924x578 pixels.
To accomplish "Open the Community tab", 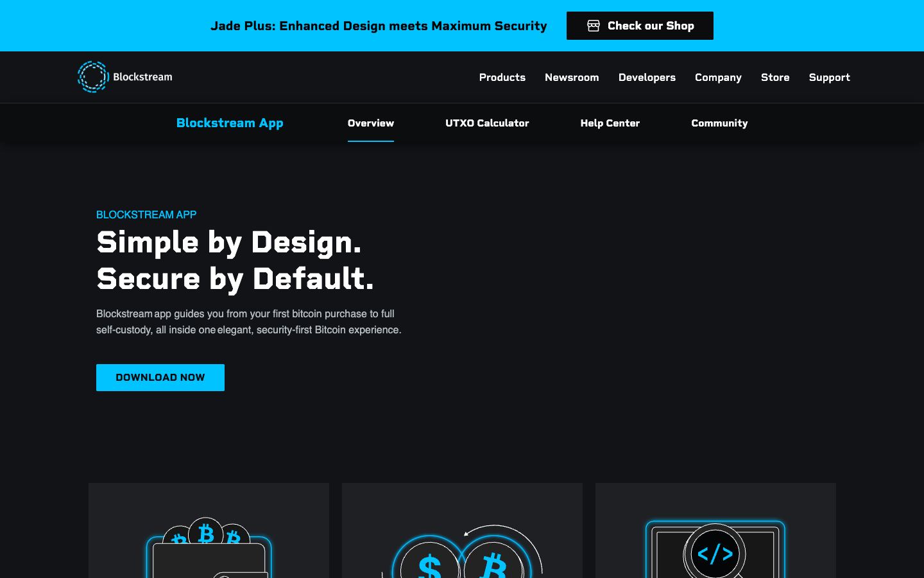I will click(719, 123).
